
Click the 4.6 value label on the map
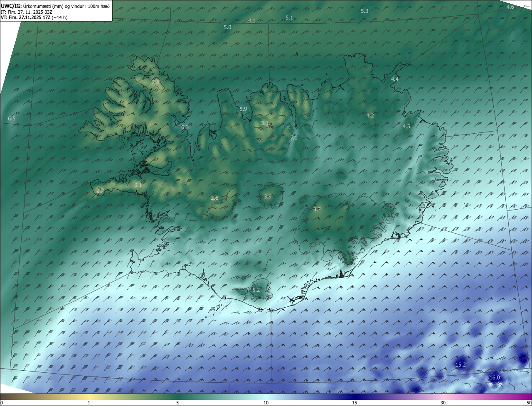pyautogui.click(x=510, y=7)
